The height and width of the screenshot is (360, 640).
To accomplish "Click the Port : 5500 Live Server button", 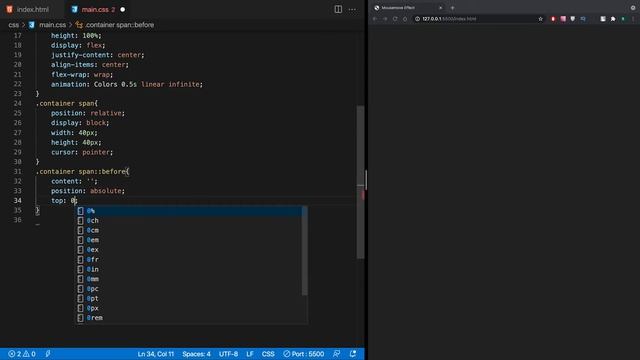I will 304,354.
